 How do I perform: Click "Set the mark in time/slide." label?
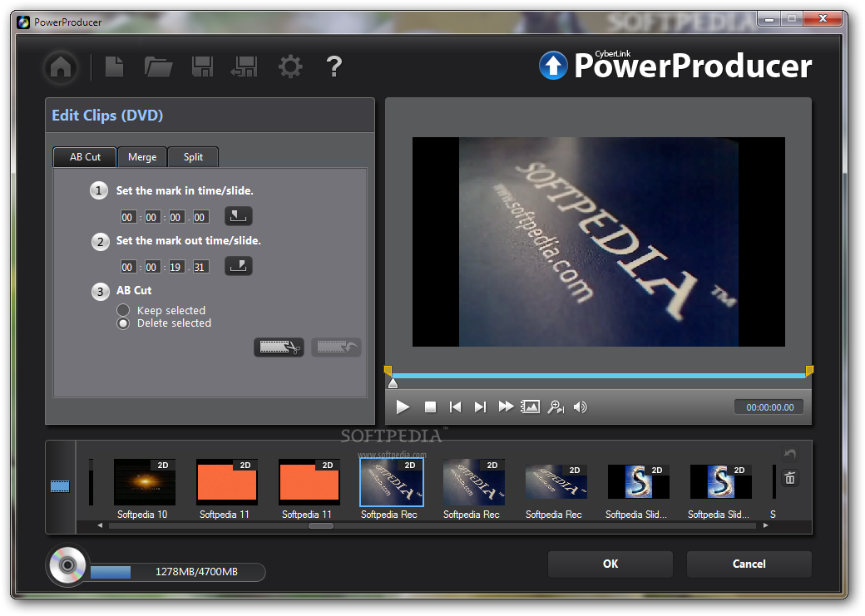point(185,191)
